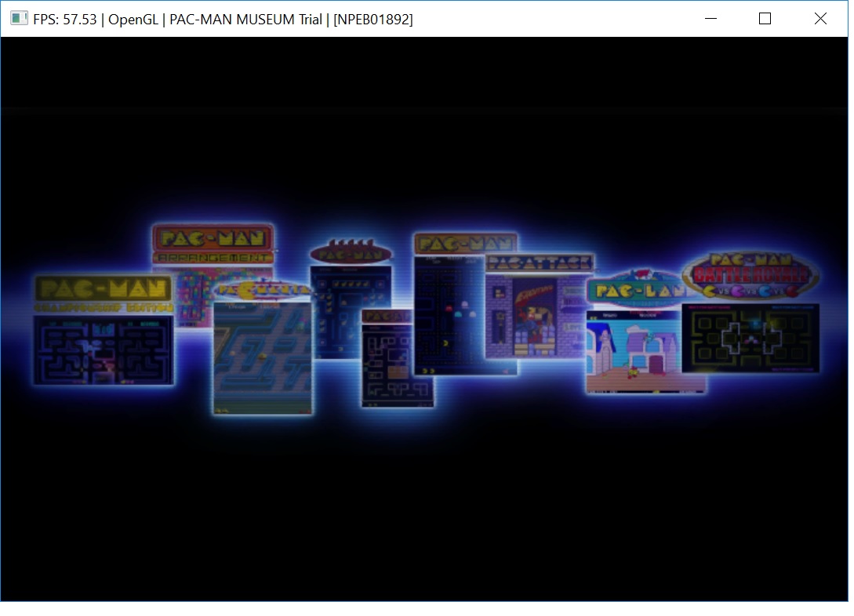Screen dimensions: 854x616
Task: Select the isometric blue maze screenshot
Action: pyautogui.click(x=262, y=357)
